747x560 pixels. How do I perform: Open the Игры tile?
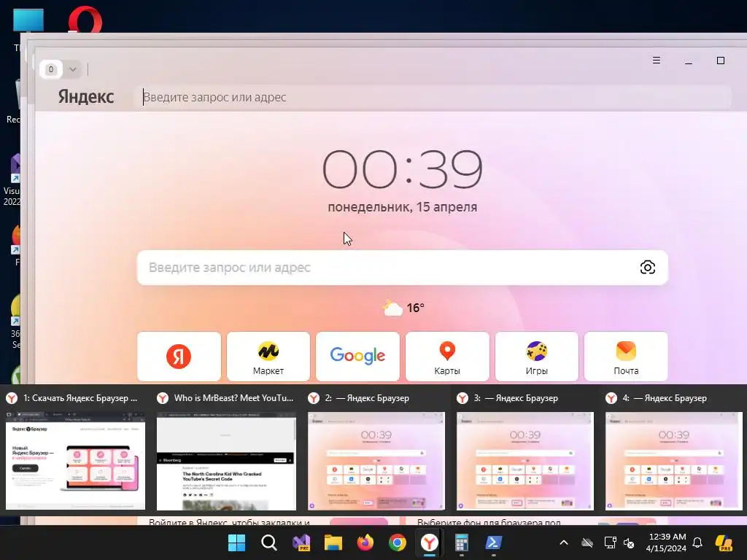click(536, 356)
